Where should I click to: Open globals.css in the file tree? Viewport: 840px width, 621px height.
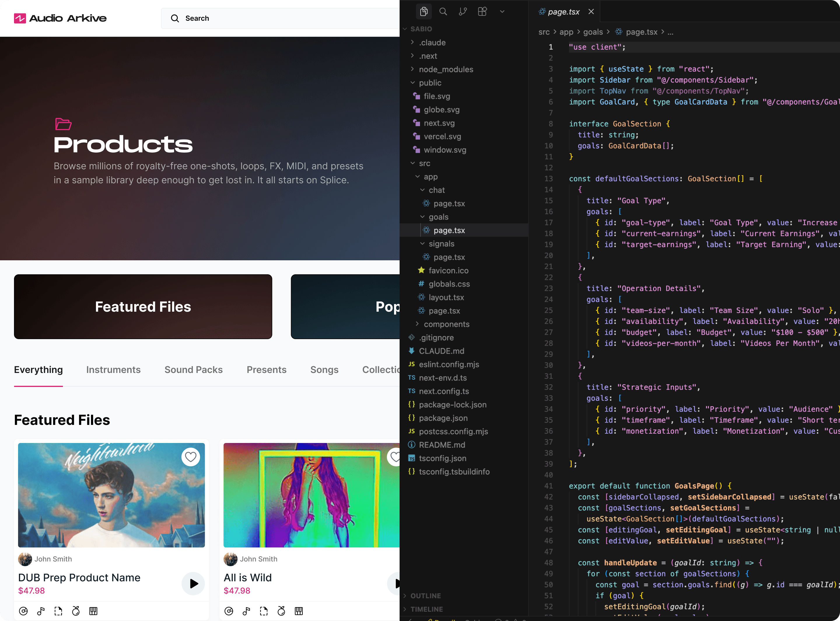(449, 284)
